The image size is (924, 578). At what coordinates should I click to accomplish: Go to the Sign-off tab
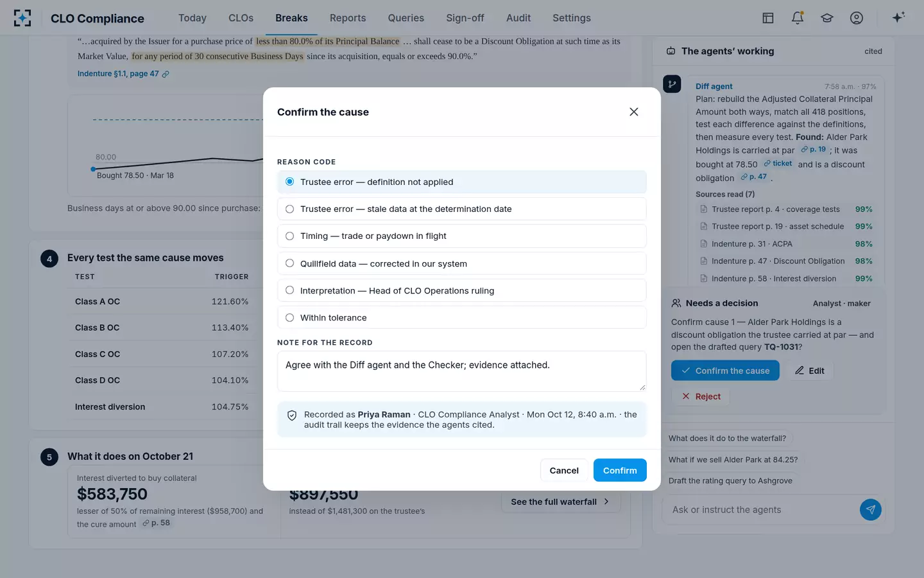[x=465, y=18]
